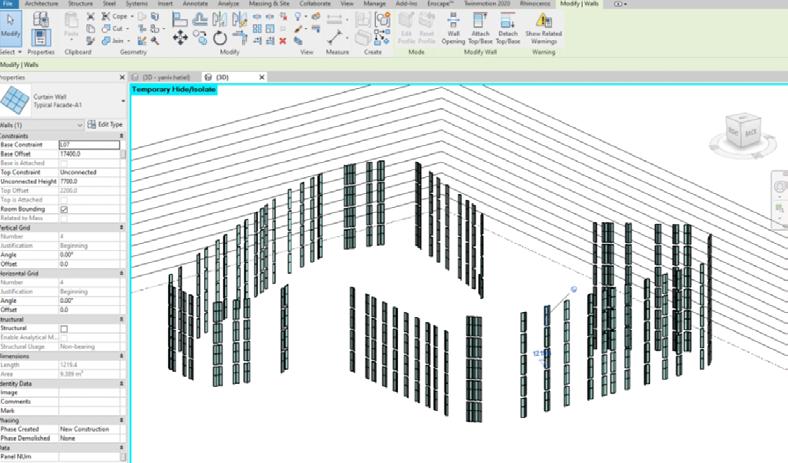Pick the Mirror - Draw Axis tool
Screen dimensions: 788x463
pyautogui.click(x=239, y=20)
